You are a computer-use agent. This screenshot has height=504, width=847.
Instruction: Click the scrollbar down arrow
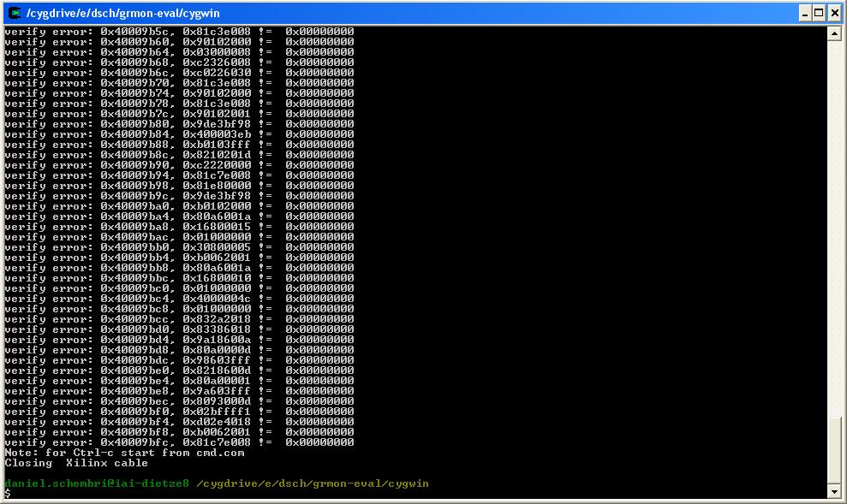point(834,491)
